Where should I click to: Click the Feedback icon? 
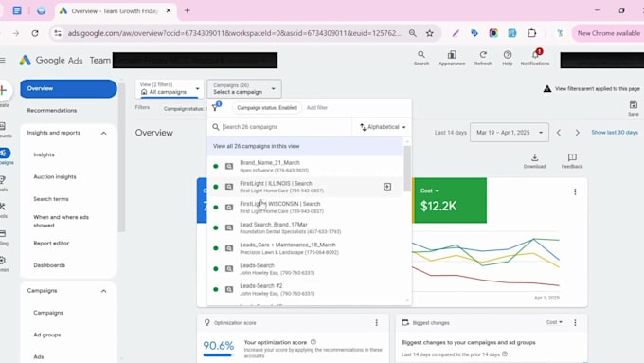pos(572,161)
